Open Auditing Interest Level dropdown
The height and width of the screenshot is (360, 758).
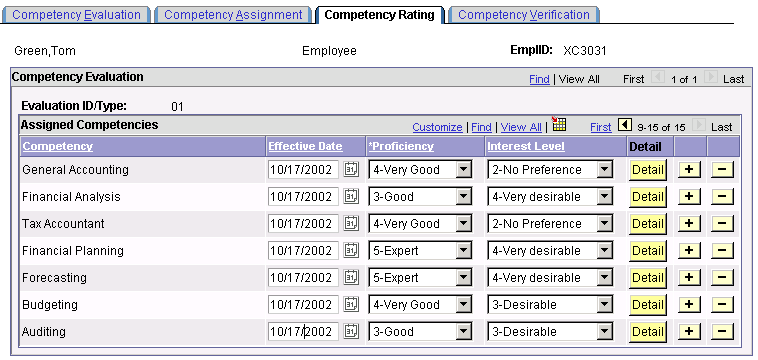550,331
